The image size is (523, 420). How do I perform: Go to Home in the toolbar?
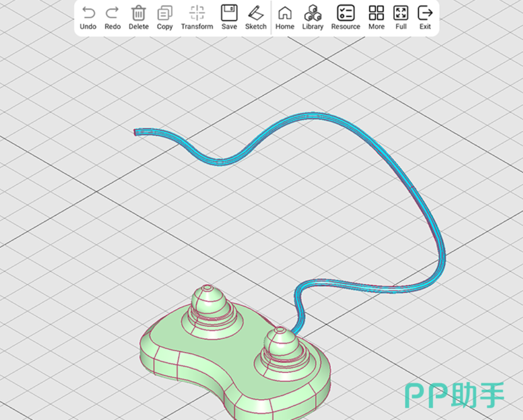coord(285,13)
